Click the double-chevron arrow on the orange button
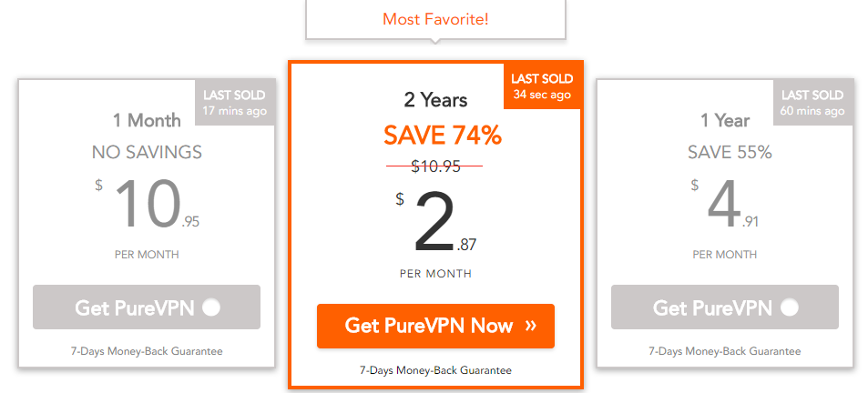The height and width of the screenshot is (393, 868). (530, 325)
